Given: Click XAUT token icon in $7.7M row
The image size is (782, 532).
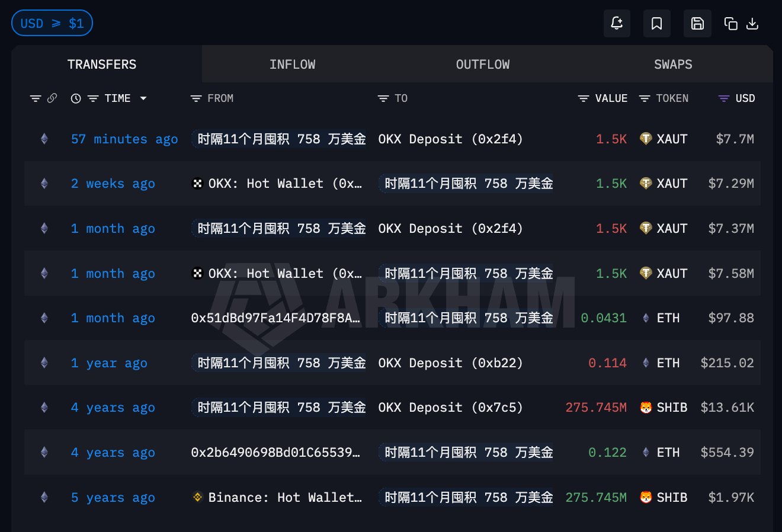Looking at the screenshot, I should click(x=646, y=139).
